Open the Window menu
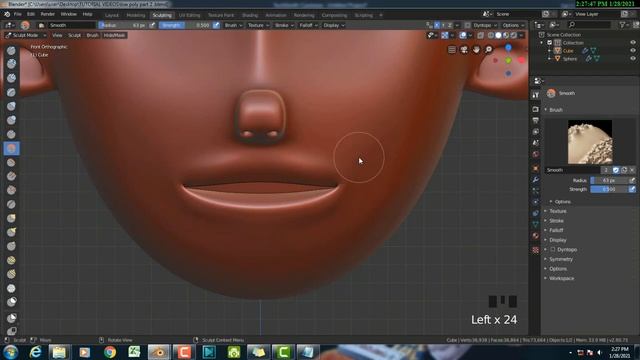 [x=69, y=14]
